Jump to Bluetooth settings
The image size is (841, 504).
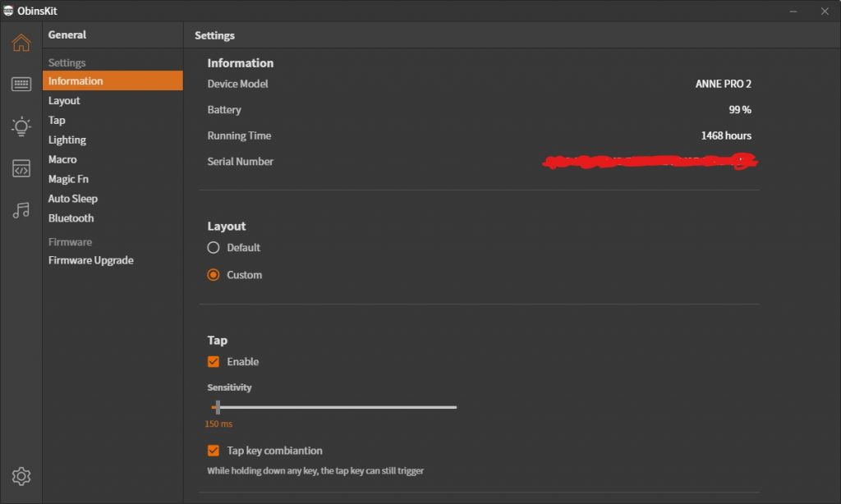[71, 218]
